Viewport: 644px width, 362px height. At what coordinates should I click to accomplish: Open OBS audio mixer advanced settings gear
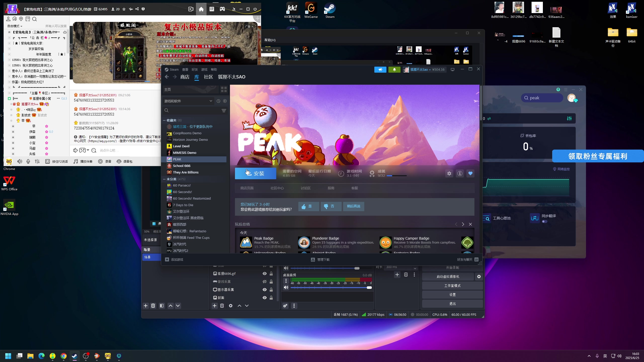tap(285, 306)
